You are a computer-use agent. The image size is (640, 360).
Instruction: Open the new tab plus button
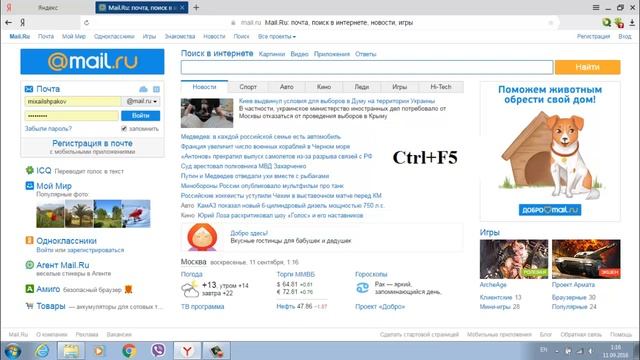pyautogui.click(x=196, y=7)
